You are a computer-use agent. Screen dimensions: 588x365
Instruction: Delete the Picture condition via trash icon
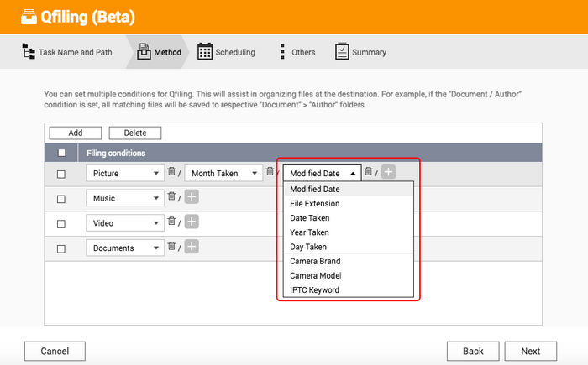point(171,171)
